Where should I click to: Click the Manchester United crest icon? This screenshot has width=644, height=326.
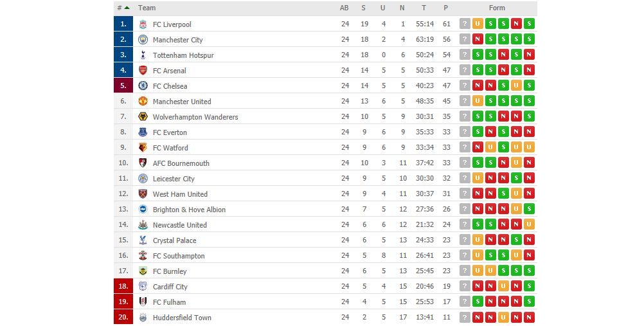pos(143,101)
